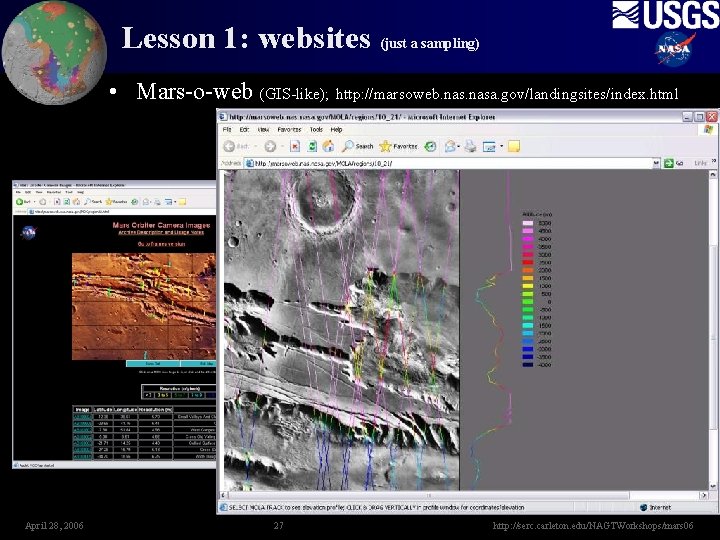Click Forward arrow in MOLA browser window

(270, 146)
